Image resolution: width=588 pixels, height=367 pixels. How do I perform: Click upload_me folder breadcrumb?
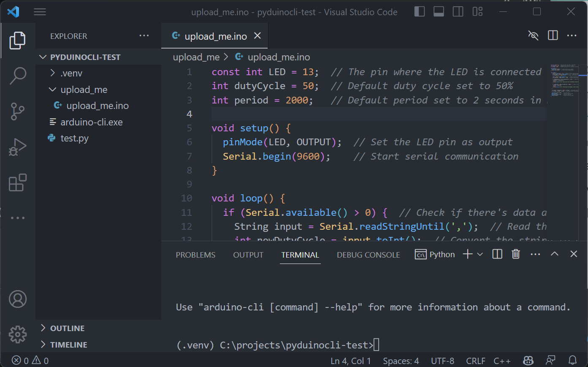click(196, 57)
